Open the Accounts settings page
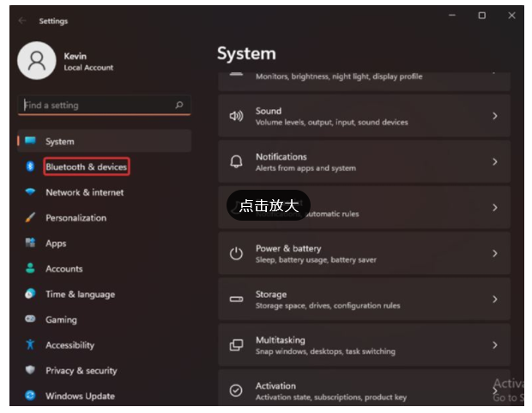Screen dimensions: 532x413 [64, 269]
